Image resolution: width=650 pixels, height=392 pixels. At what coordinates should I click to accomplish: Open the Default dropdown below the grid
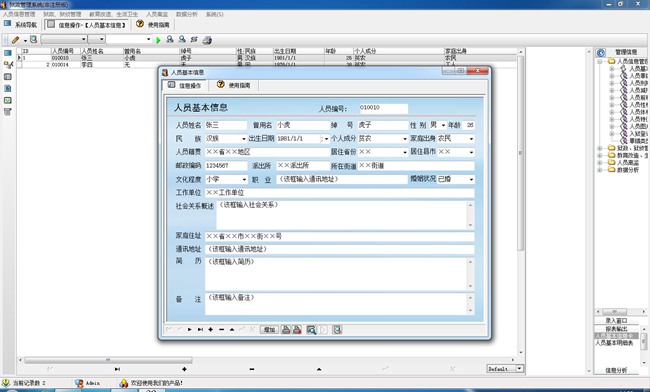point(519,368)
